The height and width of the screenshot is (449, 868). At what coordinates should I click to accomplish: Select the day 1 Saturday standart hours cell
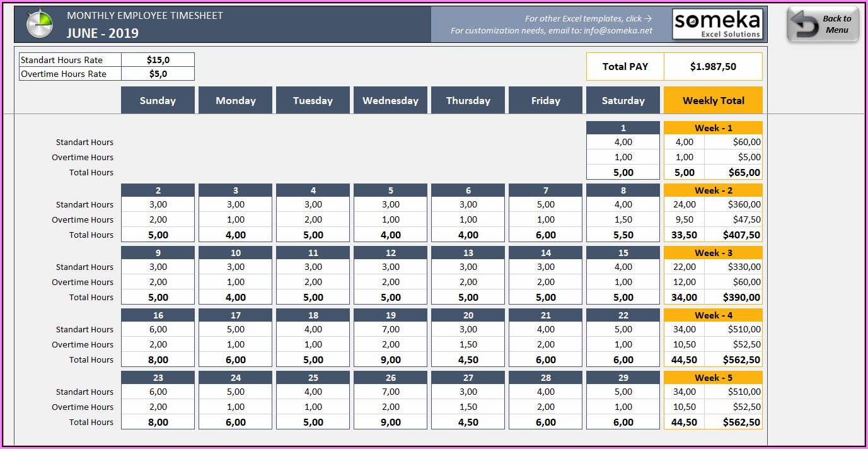coord(623,142)
